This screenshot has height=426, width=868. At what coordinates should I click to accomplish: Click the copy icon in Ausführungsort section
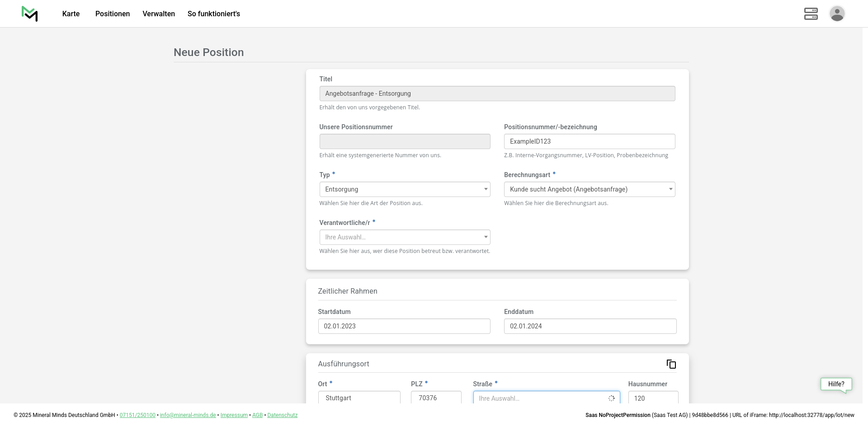coord(671,364)
